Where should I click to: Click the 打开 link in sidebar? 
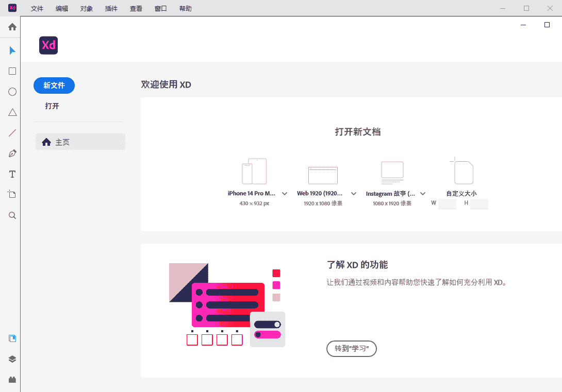click(52, 106)
